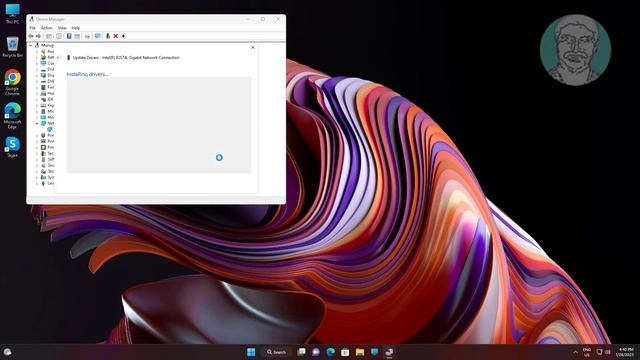Viewport: 640px width, 360px height.
Task: Select the Software devices category icon
Action: pyautogui.click(x=43, y=159)
